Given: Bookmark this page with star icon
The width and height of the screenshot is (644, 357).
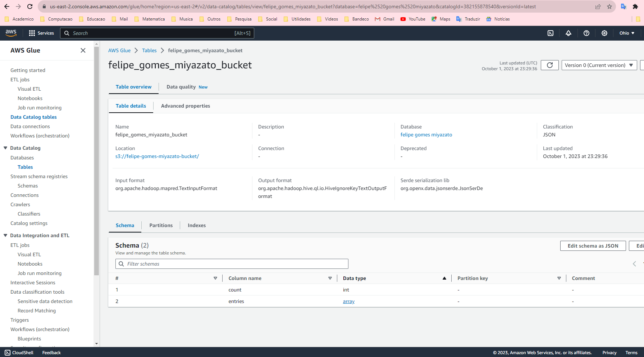Looking at the screenshot, I should (609, 6).
